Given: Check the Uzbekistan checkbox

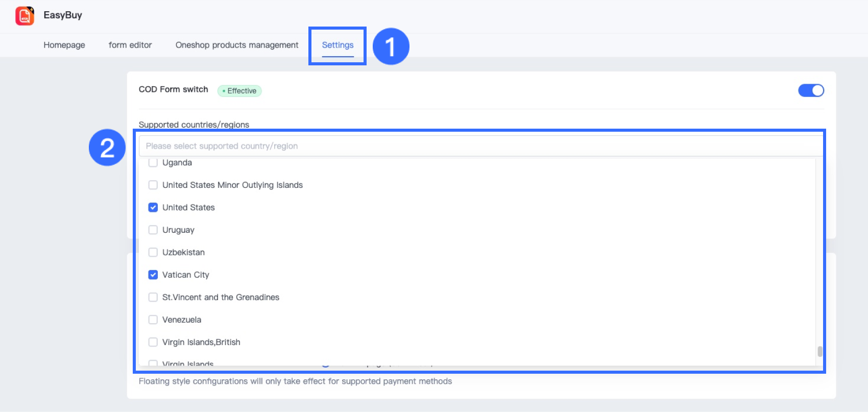Looking at the screenshot, I should pyautogui.click(x=153, y=252).
